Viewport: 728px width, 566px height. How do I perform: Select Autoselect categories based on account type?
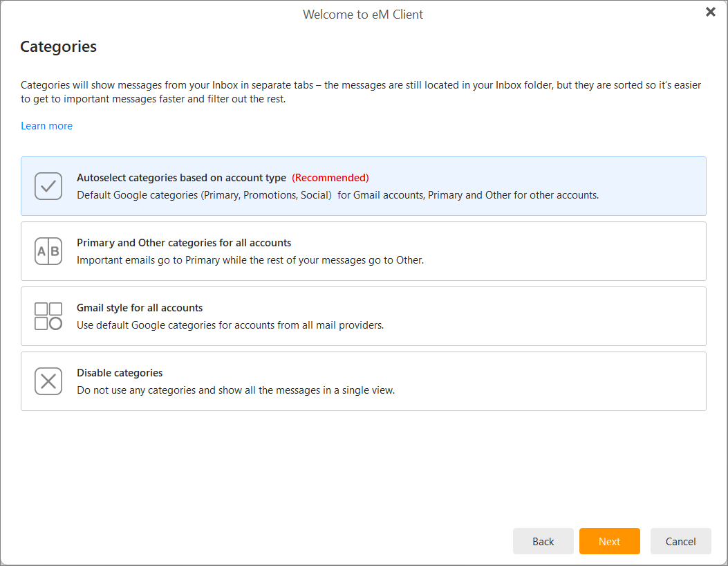[181, 178]
